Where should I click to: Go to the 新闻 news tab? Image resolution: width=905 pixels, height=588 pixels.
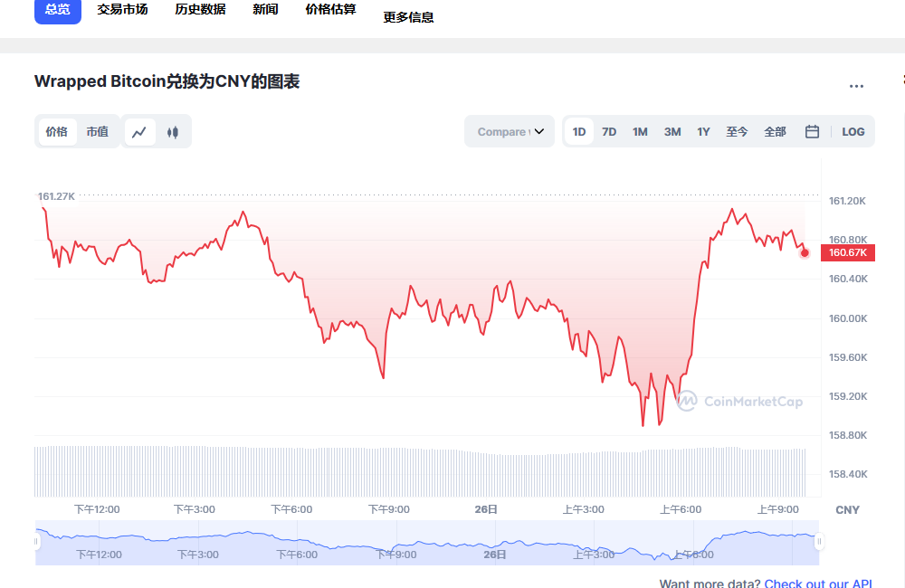click(265, 9)
